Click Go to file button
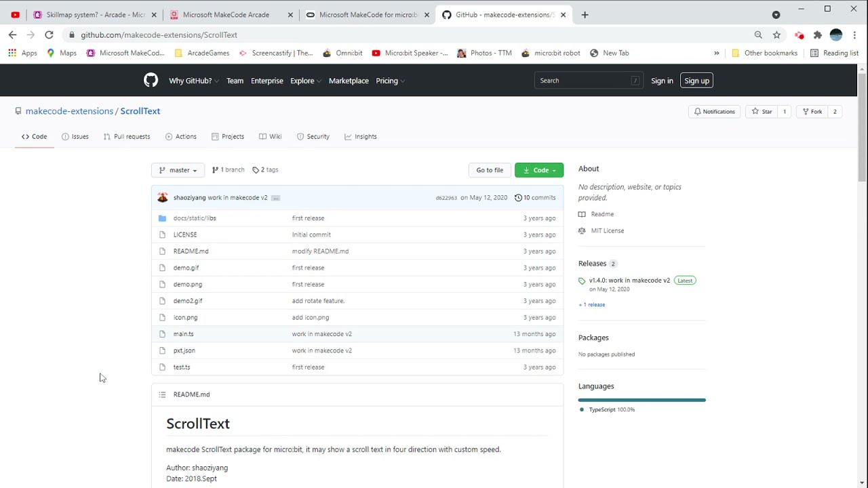Image resolution: width=868 pixels, height=488 pixels. (x=490, y=170)
